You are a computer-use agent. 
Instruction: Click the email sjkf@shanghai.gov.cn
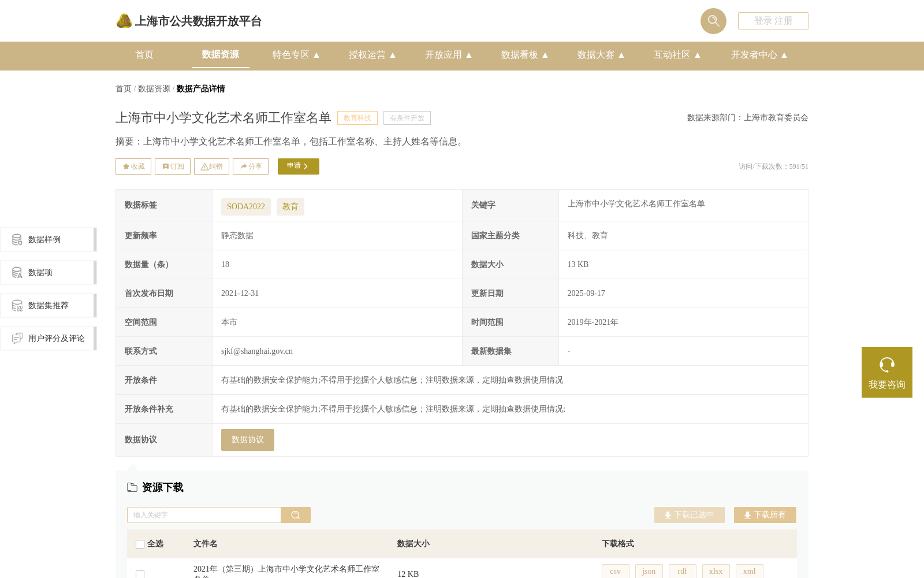click(257, 351)
